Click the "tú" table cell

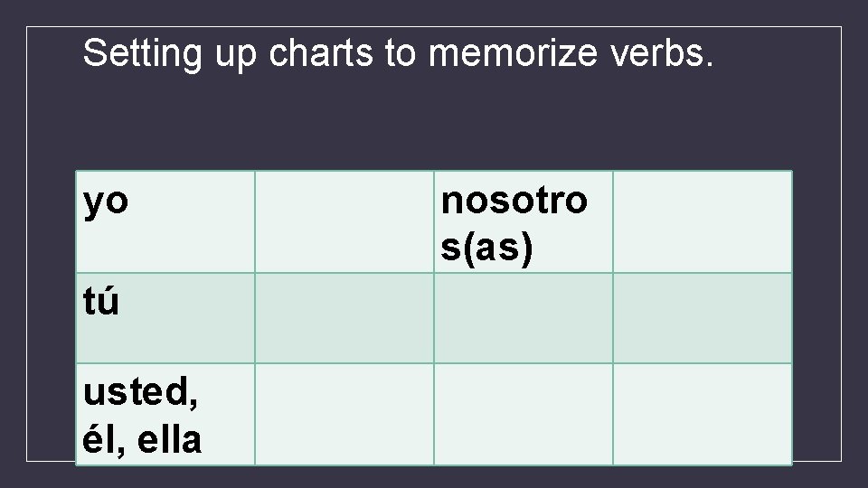165,317
